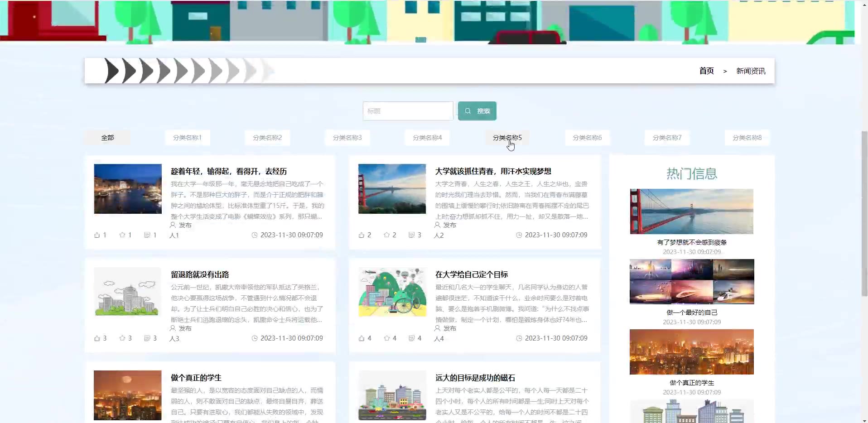This screenshot has width=868, height=423.
Task: Click clock icon on 趁着年轻 article
Action: tap(255, 235)
